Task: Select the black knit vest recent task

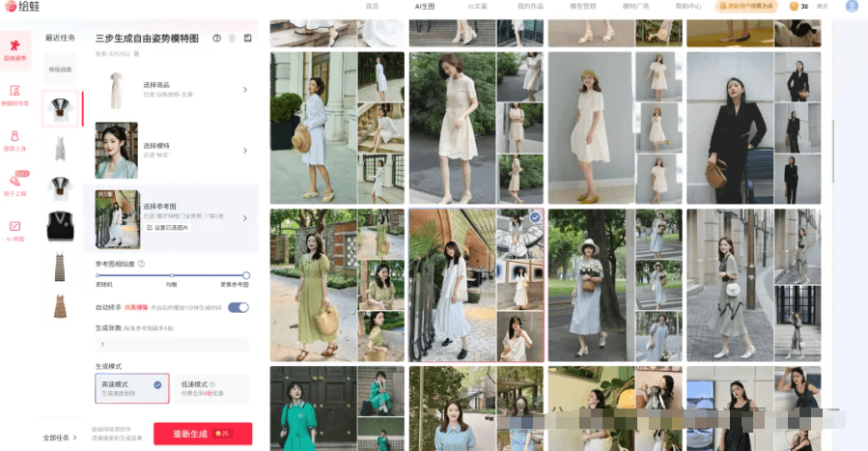Action: (60, 226)
